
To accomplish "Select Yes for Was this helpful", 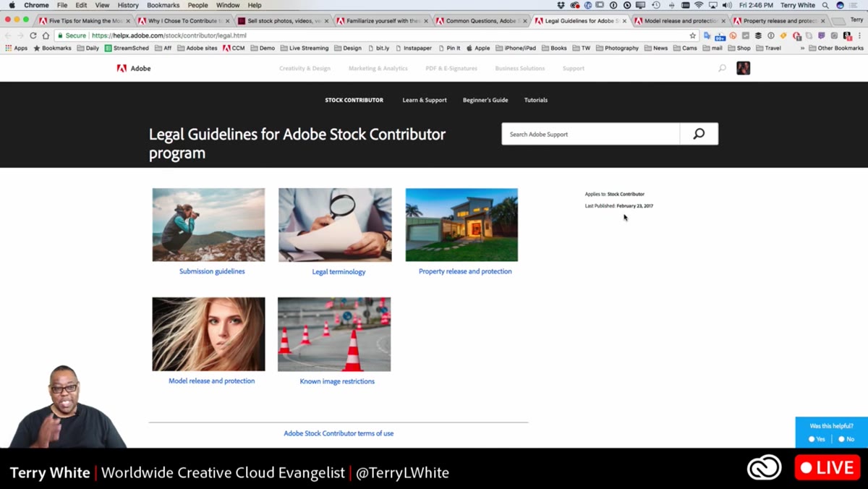I will point(817,439).
